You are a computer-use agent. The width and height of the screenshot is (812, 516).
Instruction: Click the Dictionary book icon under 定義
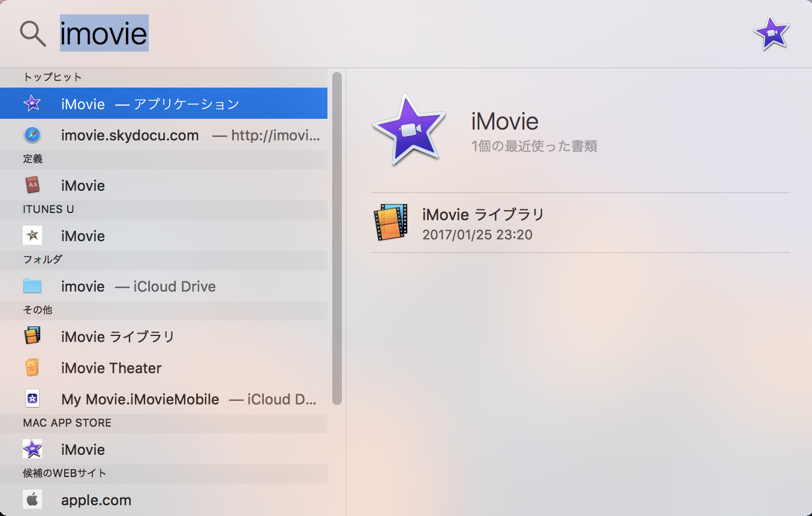tap(32, 185)
